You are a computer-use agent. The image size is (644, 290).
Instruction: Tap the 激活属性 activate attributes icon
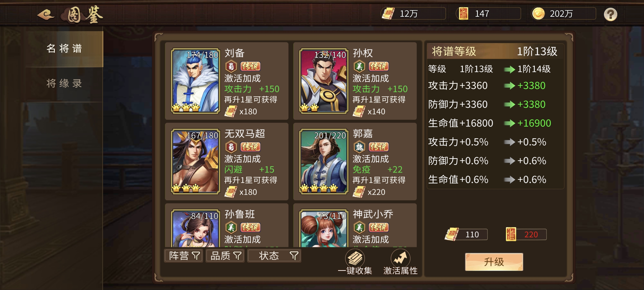[400, 258]
